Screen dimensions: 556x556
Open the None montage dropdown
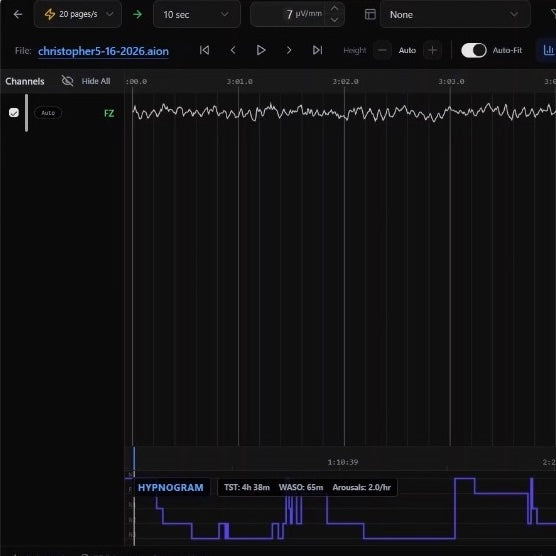pyautogui.click(x=455, y=15)
